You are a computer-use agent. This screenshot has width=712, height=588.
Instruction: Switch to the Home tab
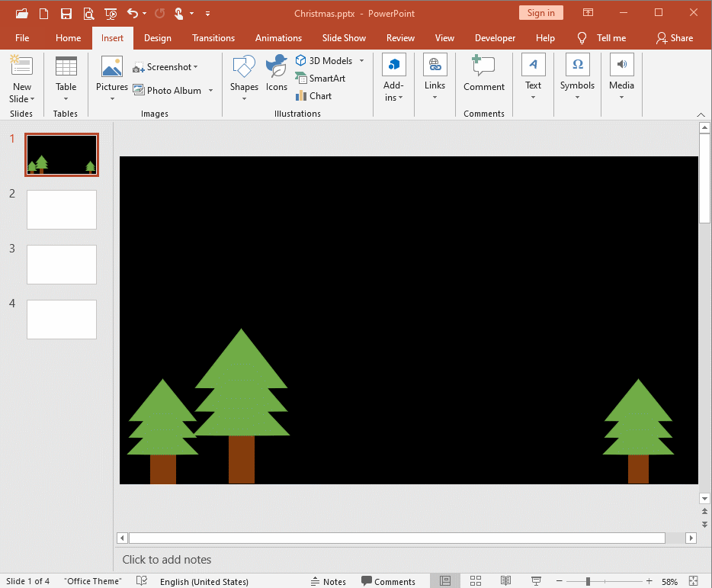tap(68, 37)
